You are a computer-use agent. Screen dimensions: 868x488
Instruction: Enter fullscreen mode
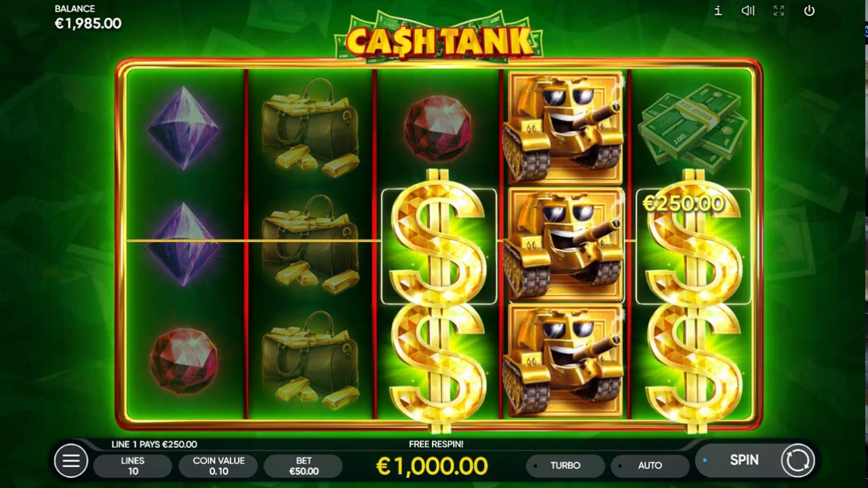[x=778, y=11]
